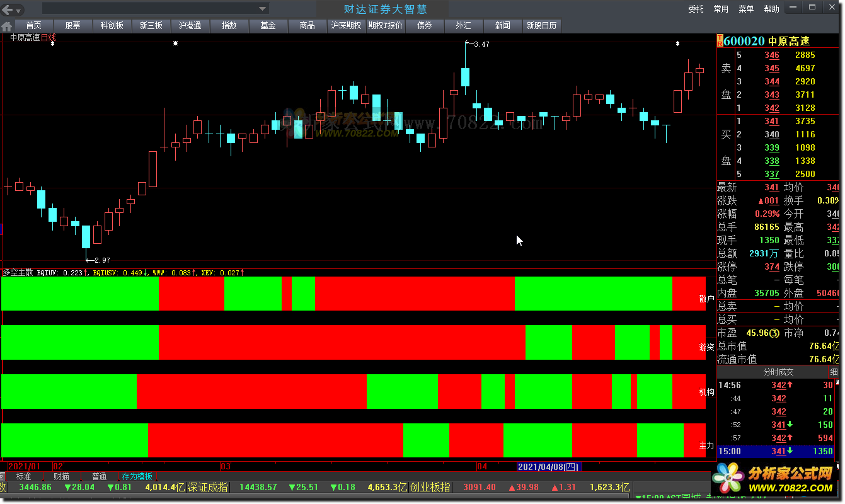Click sell level 1 price 342

[772, 108]
